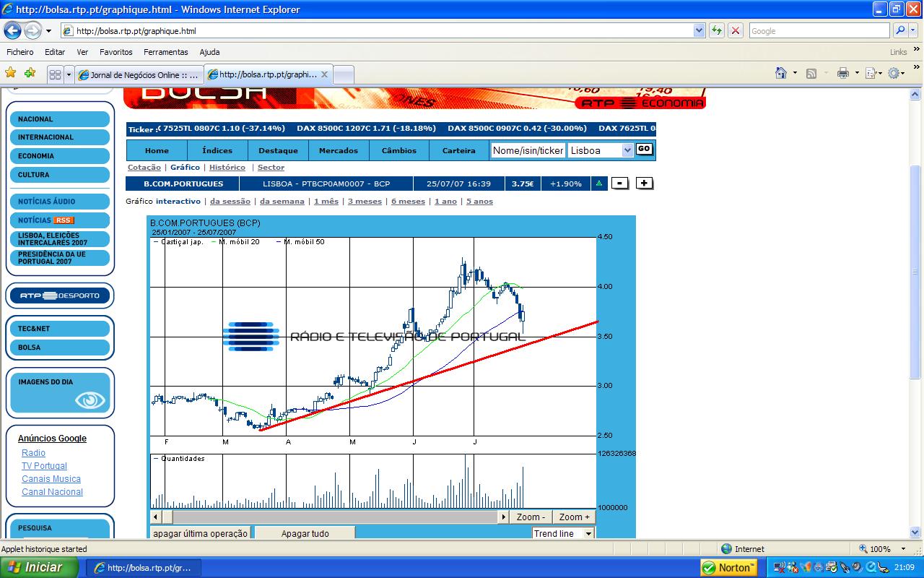The image size is (924, 578).
Task: Open the Page menu icon in command bar
Action: click(871, 73)
